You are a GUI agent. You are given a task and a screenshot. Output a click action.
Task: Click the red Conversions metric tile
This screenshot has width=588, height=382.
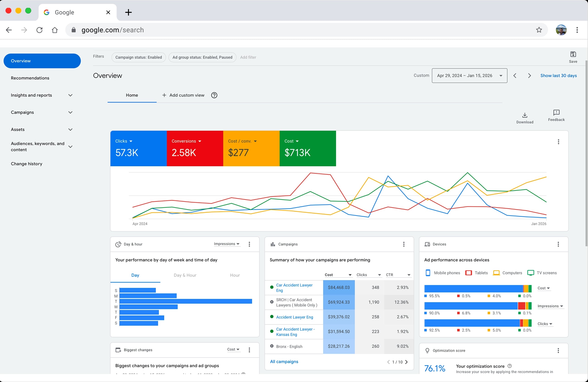pos(195,148)
